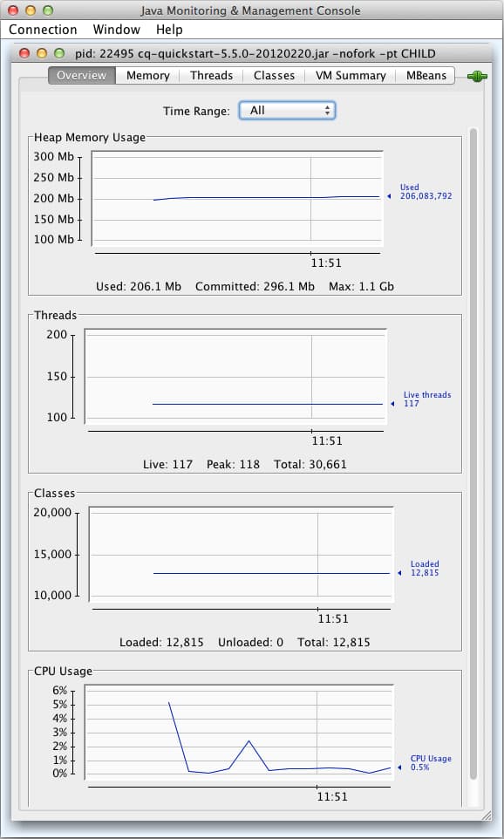504x839 pixels.
Task: Click the 'Peak: 118' text
Action: (234, 465)
